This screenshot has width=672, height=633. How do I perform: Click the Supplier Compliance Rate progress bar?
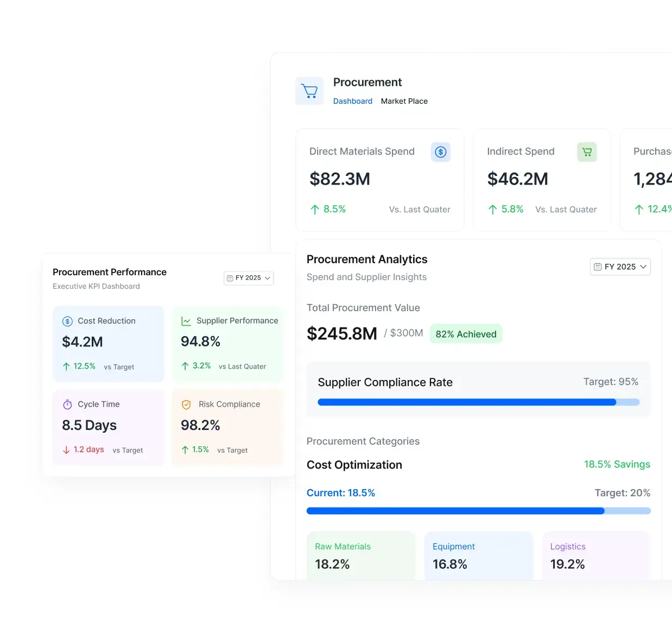(x=478, y=402)
